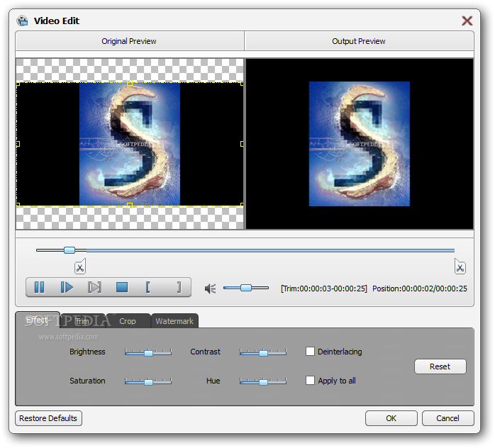Click the left scissors trim marker
Screen dimensions: 495x448
(80, 267)
